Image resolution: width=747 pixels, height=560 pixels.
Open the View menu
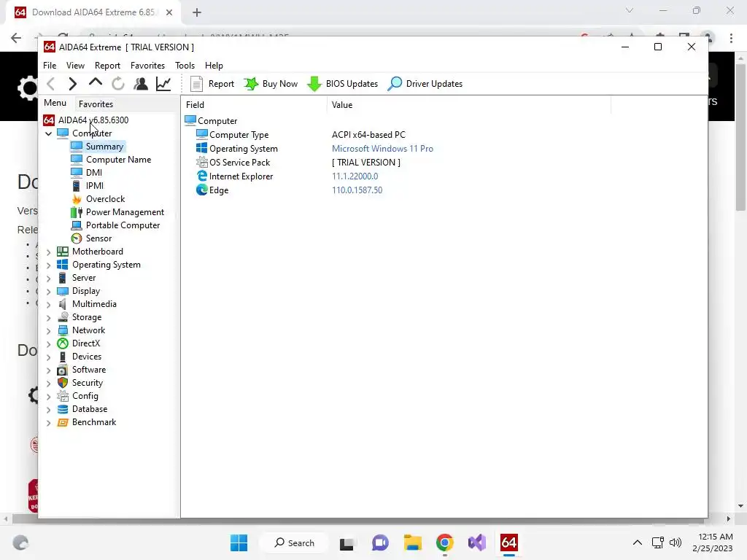(75, 65)
